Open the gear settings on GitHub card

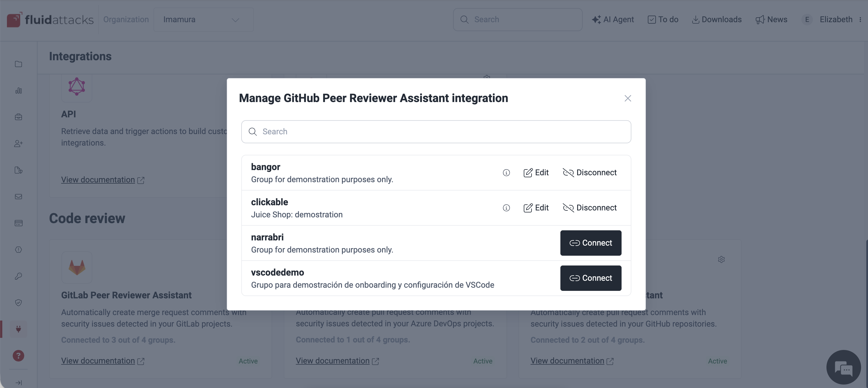721,259
